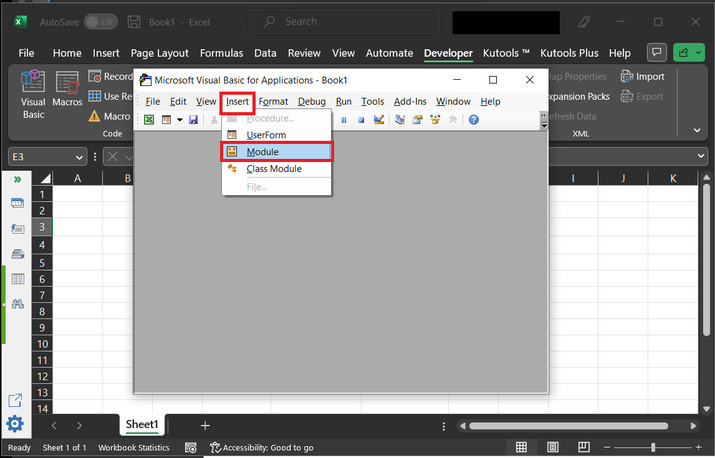Click zoom slider handle in status bar

pos(653,447)
